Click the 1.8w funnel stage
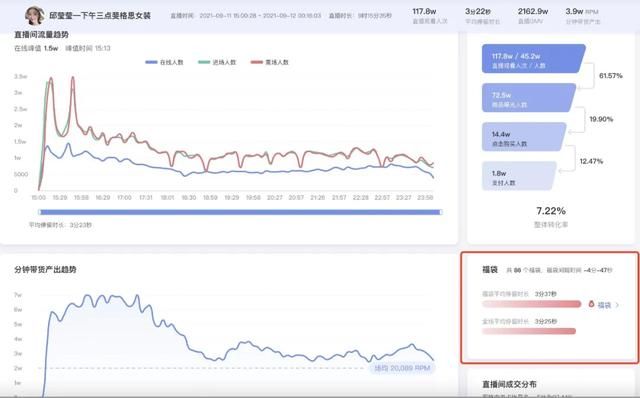 click(x=519, y=176)
